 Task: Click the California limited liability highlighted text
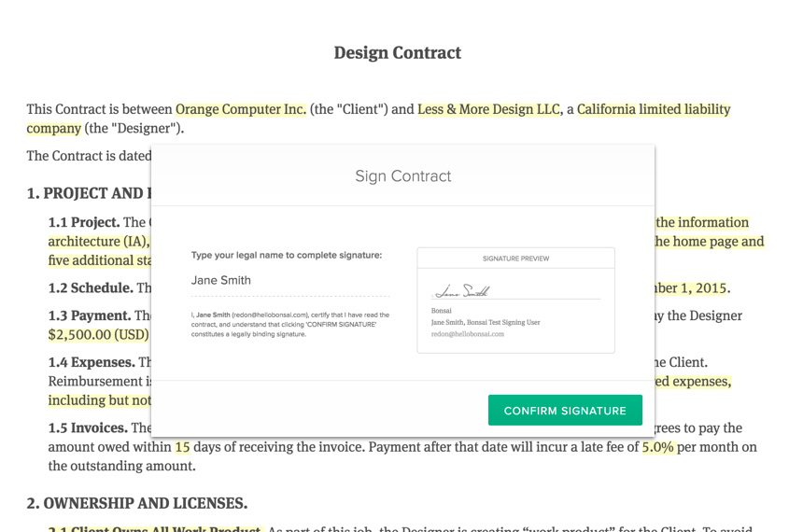coord(654,109)
